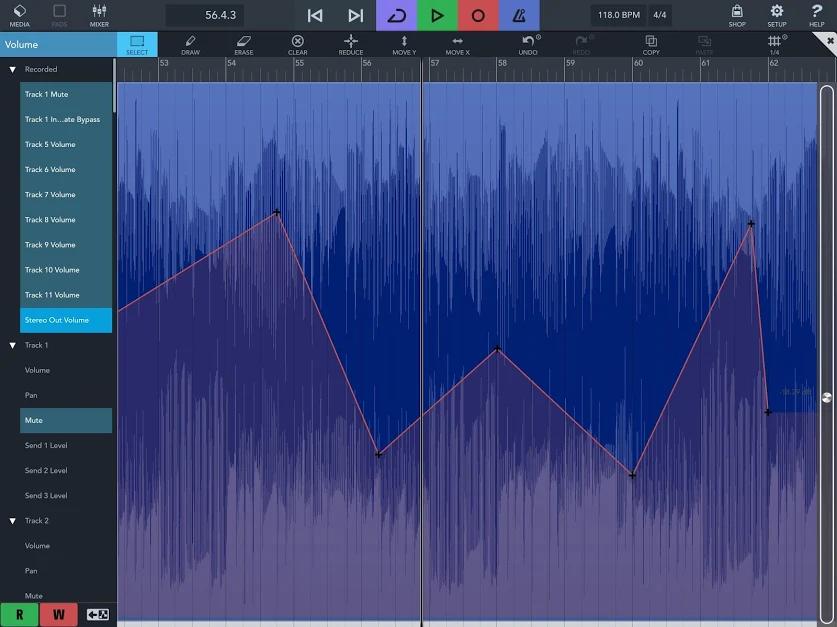Toggle the metronome click
This screenshot has width=837, height=627.
point(519,15)
